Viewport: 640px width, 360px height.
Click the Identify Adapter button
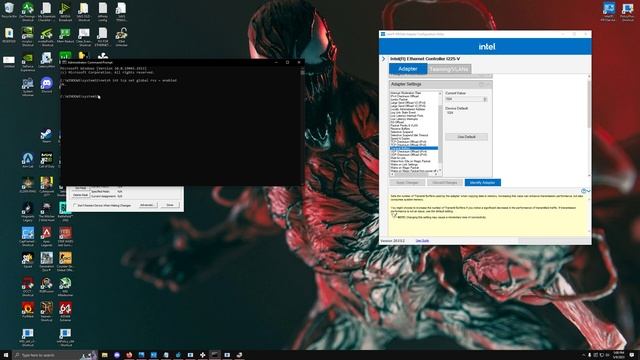[x=482, y=182]
